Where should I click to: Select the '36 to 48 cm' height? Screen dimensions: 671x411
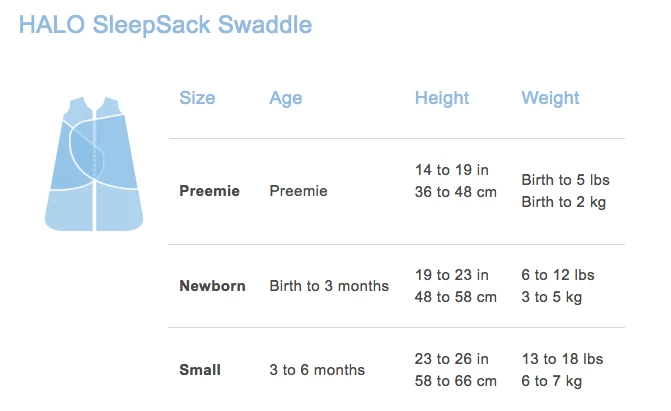point(455,191)
